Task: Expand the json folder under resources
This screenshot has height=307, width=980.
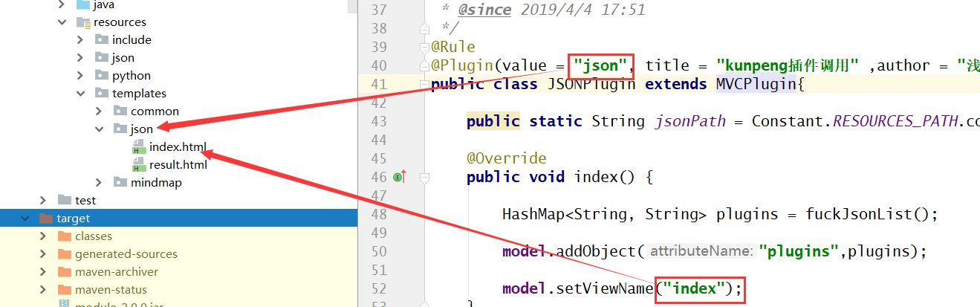Action: point(80,58)
